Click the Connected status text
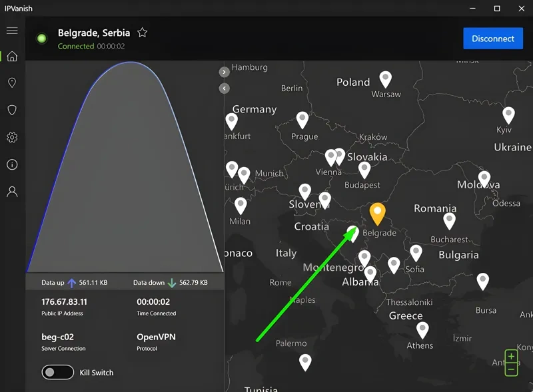The height and width of the screenshot is (392, 533). (76, 46)
